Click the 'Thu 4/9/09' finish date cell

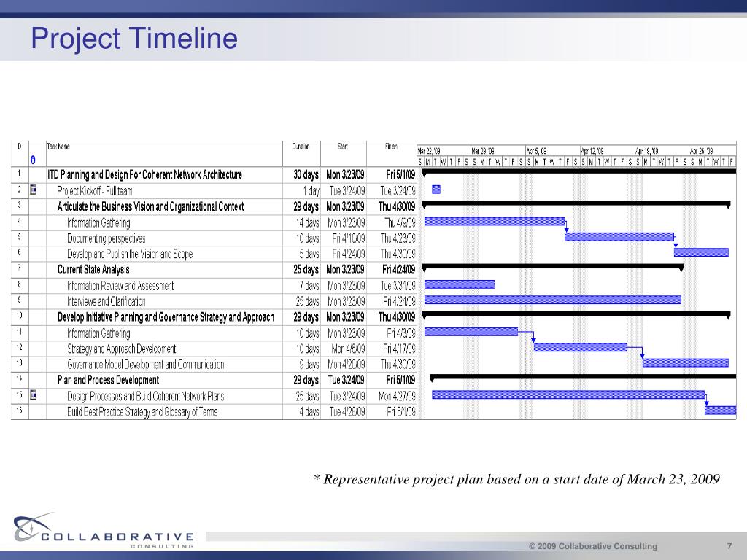400,223
